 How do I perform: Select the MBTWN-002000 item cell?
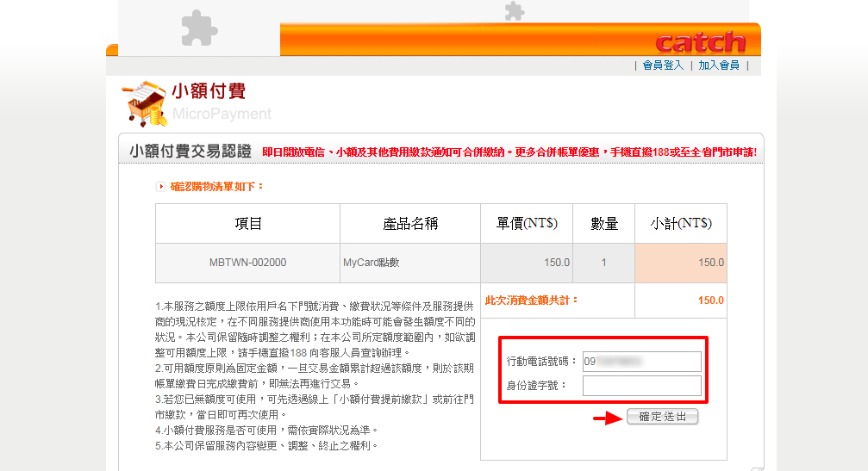[247, 263]
